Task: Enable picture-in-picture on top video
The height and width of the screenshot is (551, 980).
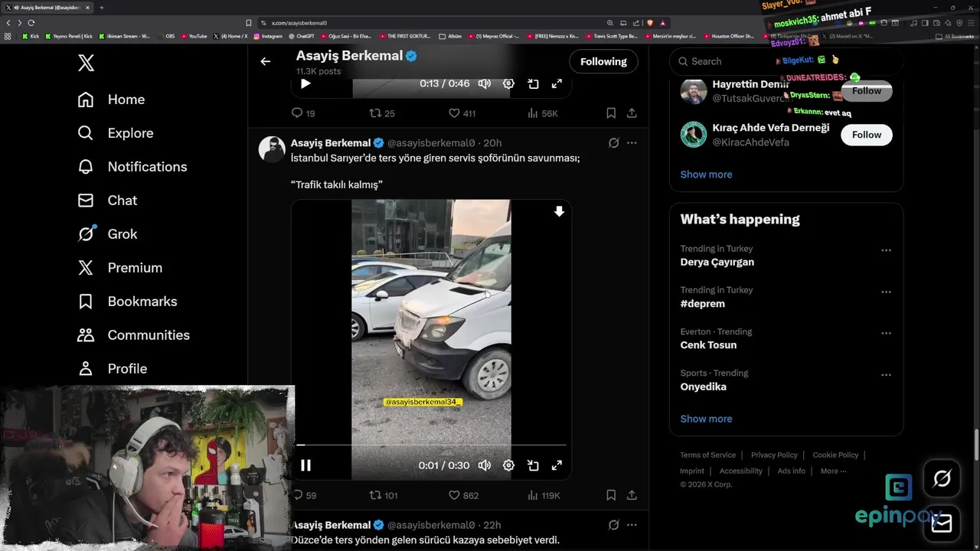Action: pyautogui.click(x=533, y=83)
